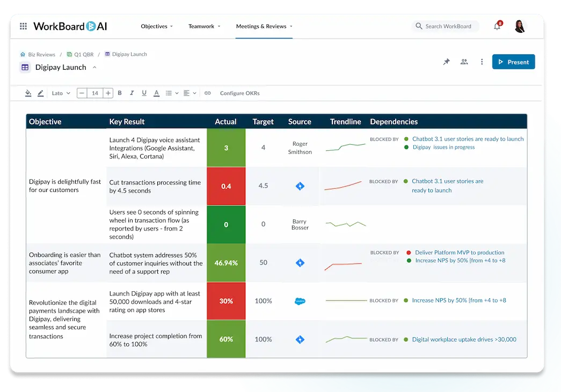Click the Present button

click(x=513, y=62)
